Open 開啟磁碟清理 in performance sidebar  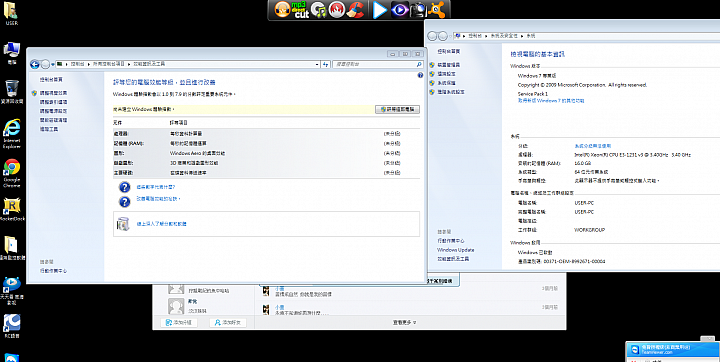(x=53, y=120)
